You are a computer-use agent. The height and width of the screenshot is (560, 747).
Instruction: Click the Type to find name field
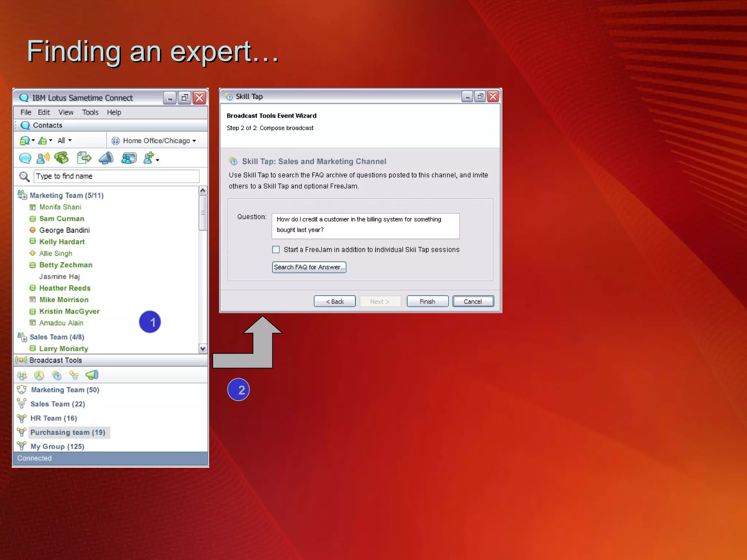click(x=116, y=176)
